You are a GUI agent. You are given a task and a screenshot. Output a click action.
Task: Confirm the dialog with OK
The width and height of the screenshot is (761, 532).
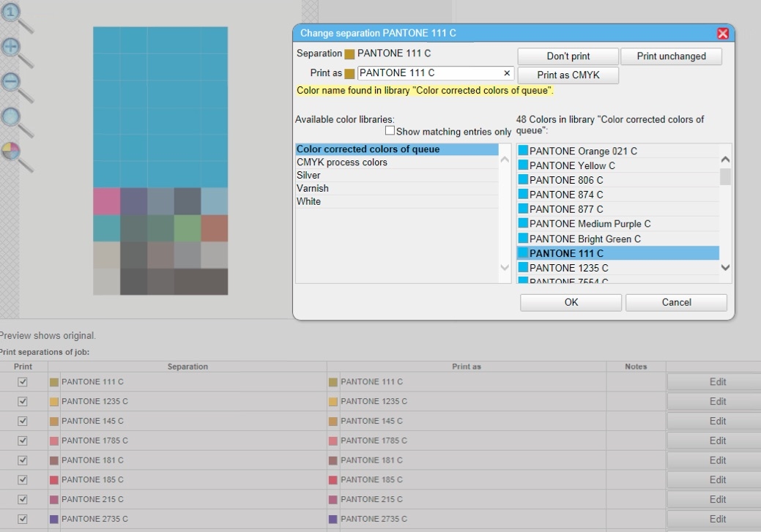coord(571,303)
